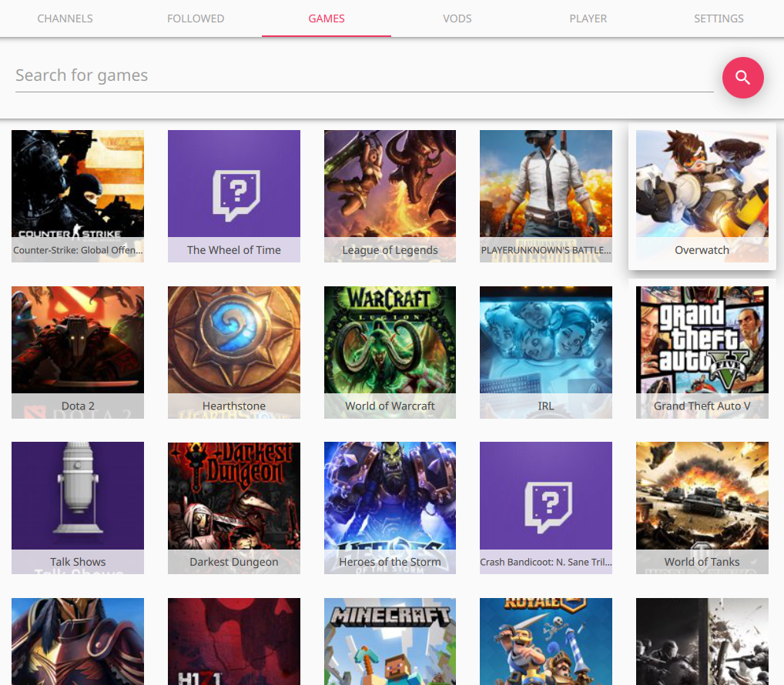This screenshot has height=685, width=784.
Task: Choose the Darkest Dungeon game card
Action: point(234,508)
